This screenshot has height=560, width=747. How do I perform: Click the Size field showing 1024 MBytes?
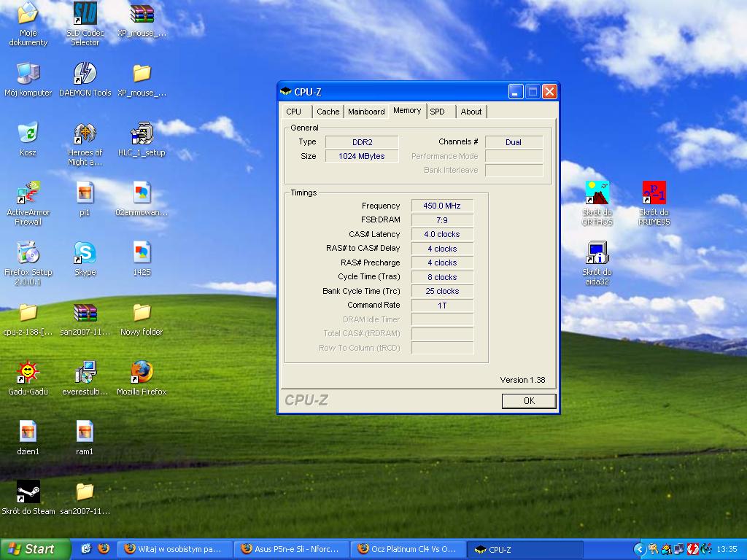click(x=362, y=156)
